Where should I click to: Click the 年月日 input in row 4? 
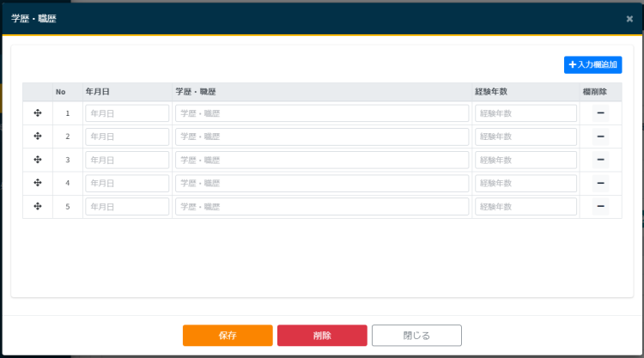127,183
